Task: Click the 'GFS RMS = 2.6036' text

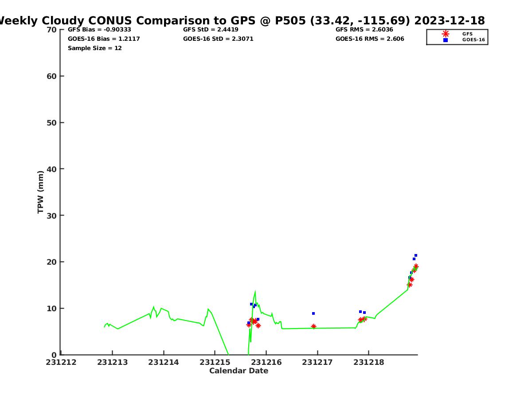Action: 364,30
